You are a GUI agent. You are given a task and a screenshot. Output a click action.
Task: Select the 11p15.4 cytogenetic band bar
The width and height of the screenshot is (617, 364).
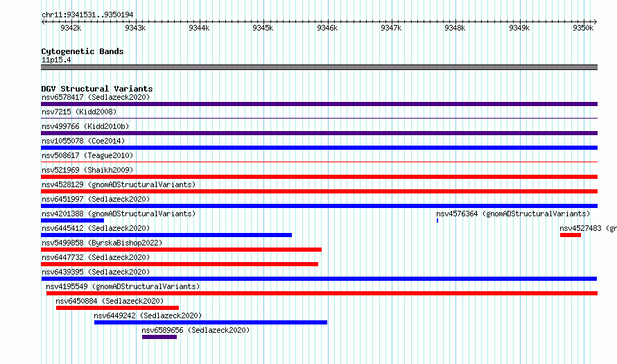tap(319, 67)
